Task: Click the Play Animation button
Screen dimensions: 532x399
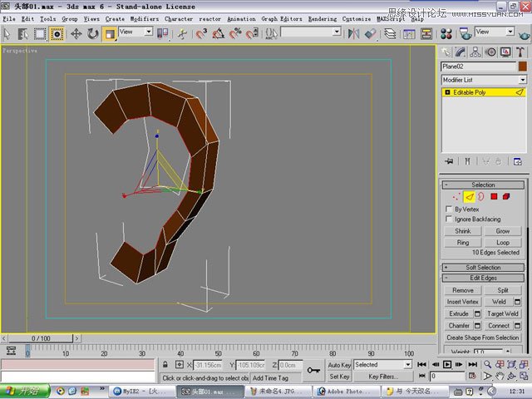Action: click(447, 364)
